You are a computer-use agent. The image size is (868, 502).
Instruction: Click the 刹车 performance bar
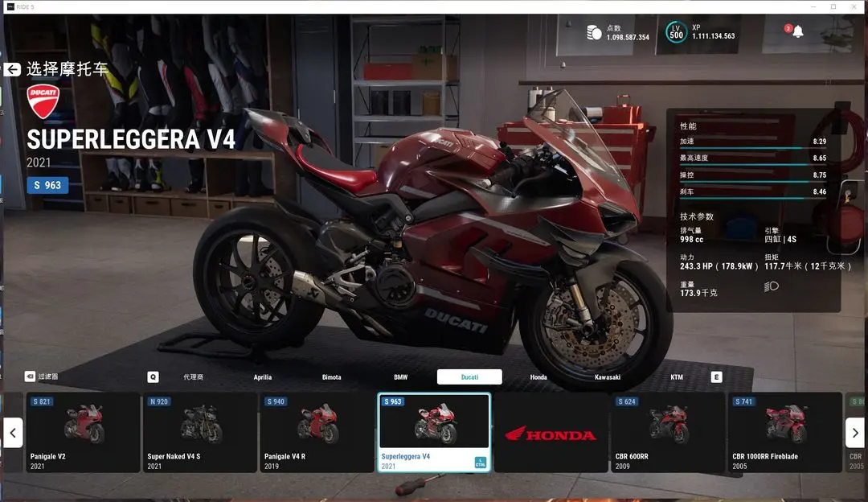coord(753,199)
